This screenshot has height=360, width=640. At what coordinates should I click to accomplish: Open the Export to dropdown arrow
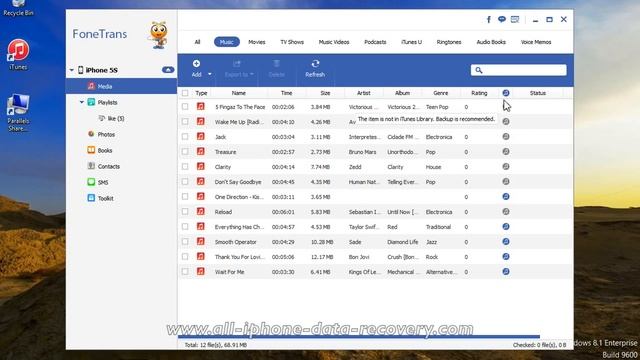252,74
